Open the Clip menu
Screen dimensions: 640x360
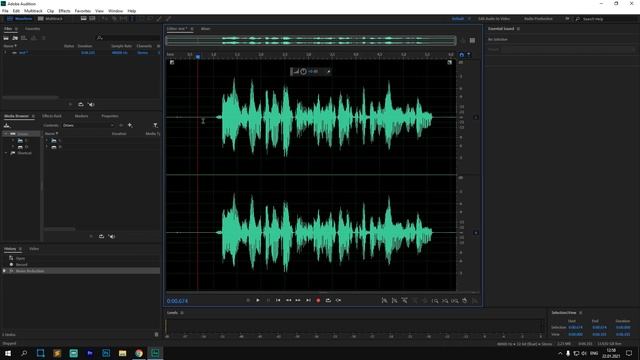tap(51, 11)
